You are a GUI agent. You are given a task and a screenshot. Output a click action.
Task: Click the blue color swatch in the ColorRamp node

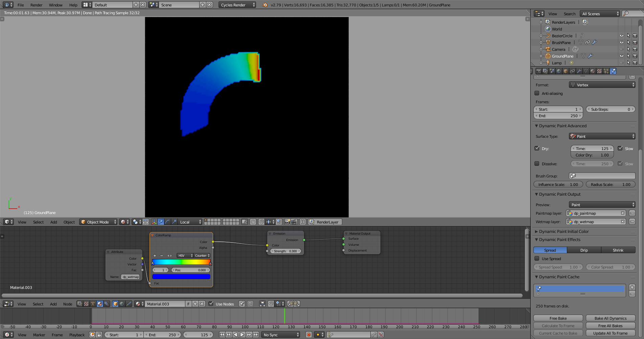point(181,276)
